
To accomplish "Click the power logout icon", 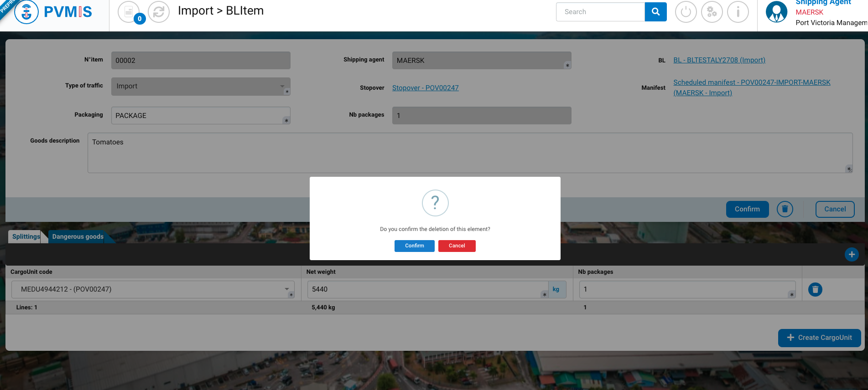I will [x=686, y=12].
